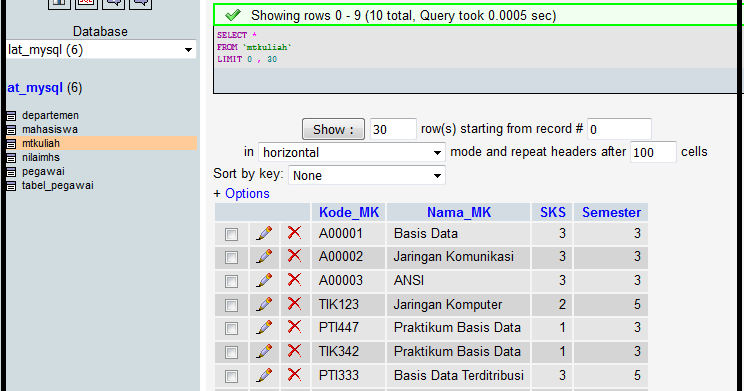Sort by SKS column header
This screenshot has width=744, height=391.
[553, 212]
